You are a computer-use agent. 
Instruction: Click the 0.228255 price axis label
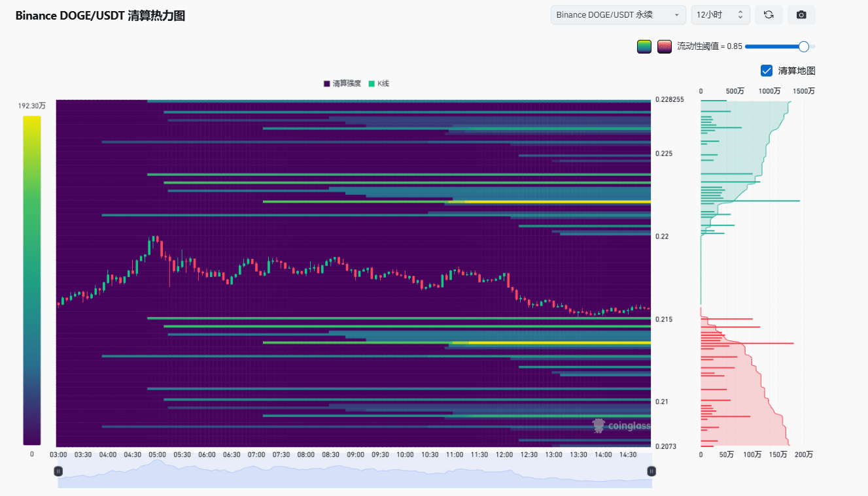pyautogui.click(x=669, y=99)
